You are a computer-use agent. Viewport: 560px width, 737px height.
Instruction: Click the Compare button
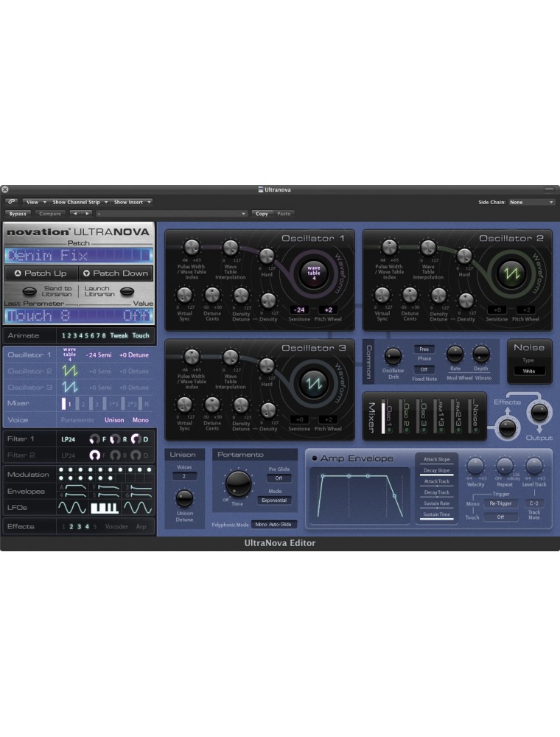pos(50,214)
